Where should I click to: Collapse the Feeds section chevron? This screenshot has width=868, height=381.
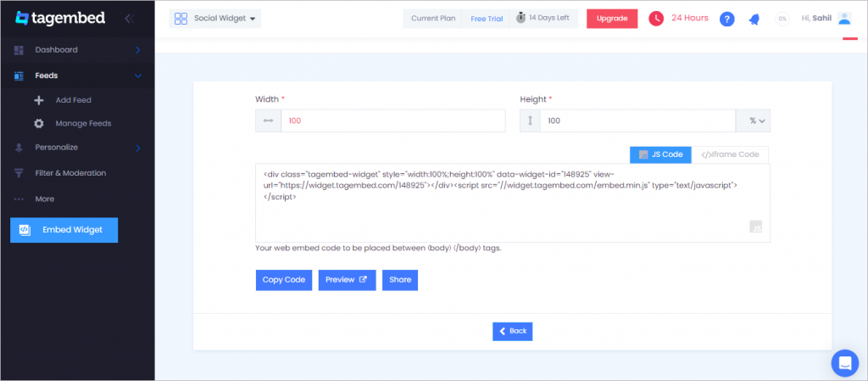(138, 76)
